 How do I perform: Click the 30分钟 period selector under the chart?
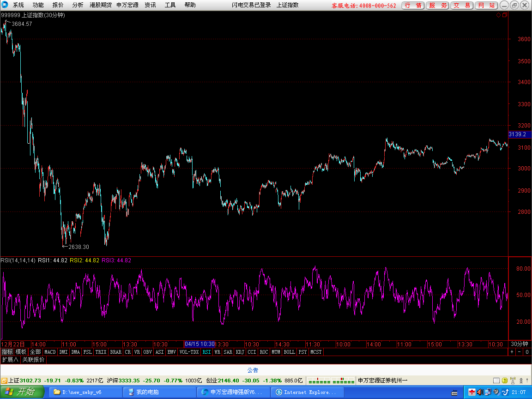[x=520, y=344]
